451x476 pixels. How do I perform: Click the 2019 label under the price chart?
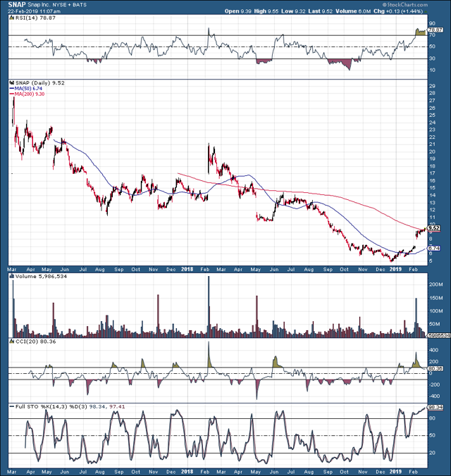(395, 269)
